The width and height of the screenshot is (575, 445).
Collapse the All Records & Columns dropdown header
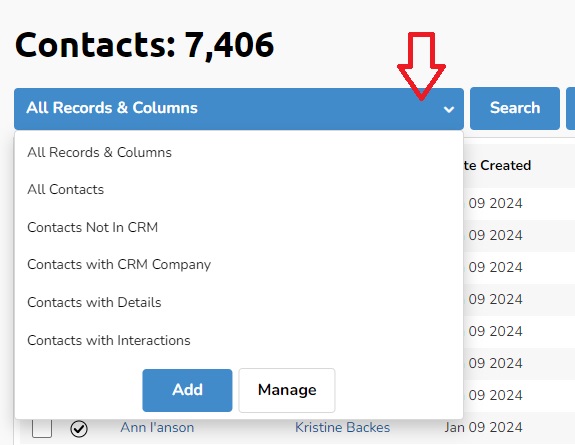[239, 109]
